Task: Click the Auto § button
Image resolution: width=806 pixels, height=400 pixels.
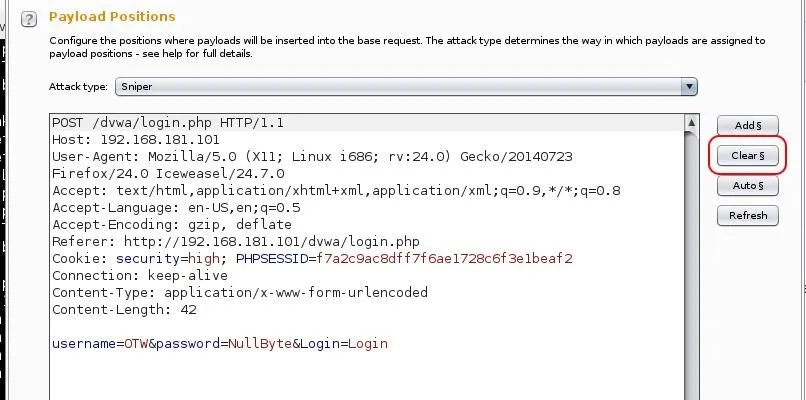Action: point(747,186)
